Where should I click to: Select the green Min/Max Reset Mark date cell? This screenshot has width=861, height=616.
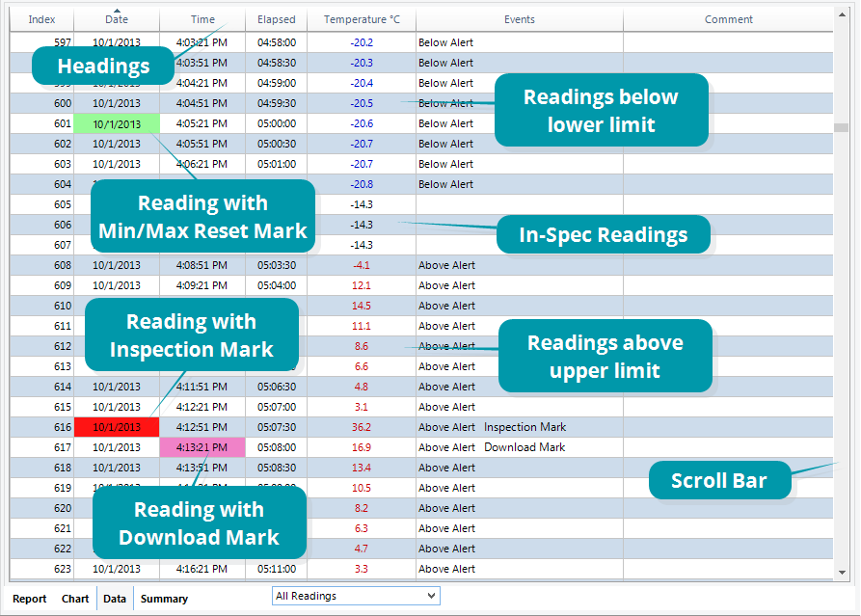click(x=116, y=123)
